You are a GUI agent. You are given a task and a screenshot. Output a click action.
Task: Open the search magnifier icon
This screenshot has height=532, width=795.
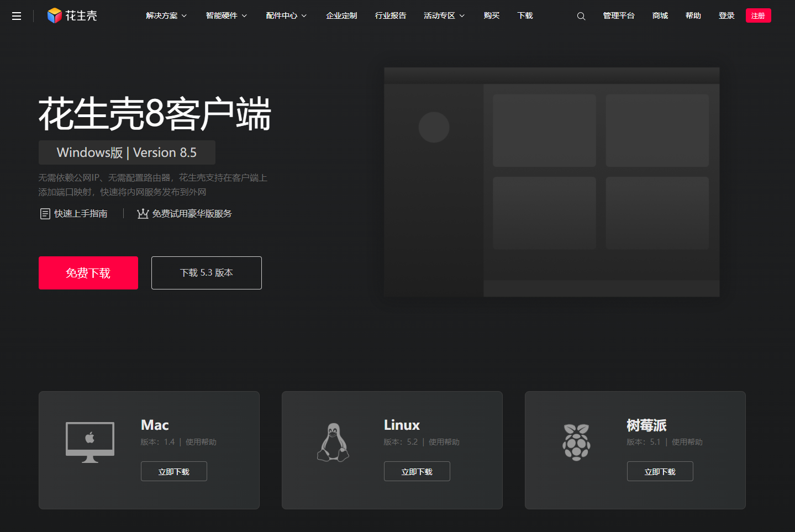tap(581, 16)
